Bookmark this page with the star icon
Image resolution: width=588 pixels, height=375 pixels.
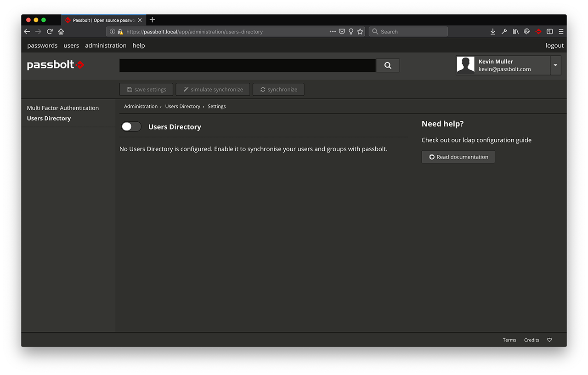click(360, 32)
